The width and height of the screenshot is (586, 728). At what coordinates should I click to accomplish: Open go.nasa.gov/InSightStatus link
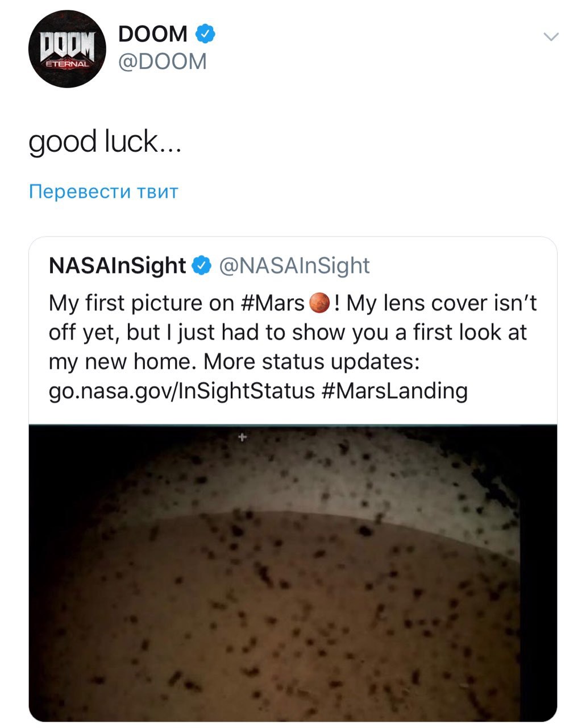click(x=182, y=391)
